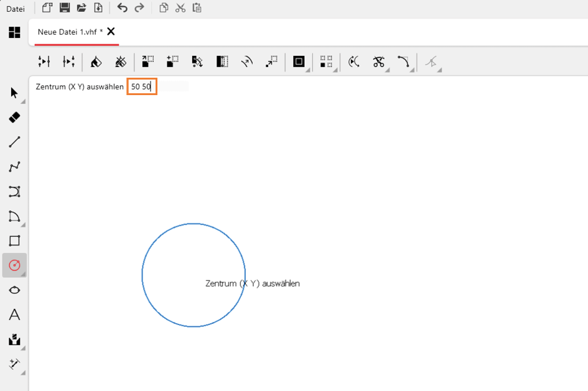The width and height of the screenshot is (588, 391).
Task: Select the Polyline tool
Action: 14,167
